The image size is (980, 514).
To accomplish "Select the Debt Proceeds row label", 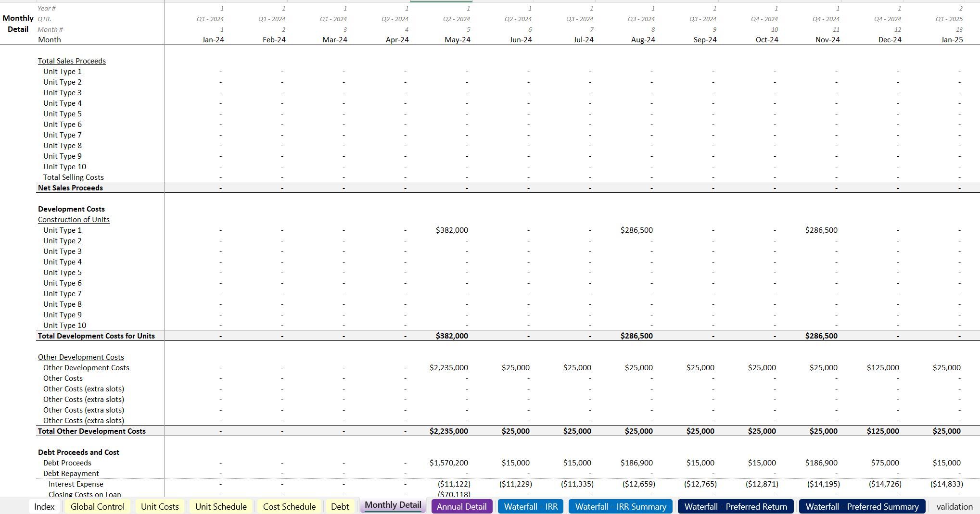I will coord(67,463).
